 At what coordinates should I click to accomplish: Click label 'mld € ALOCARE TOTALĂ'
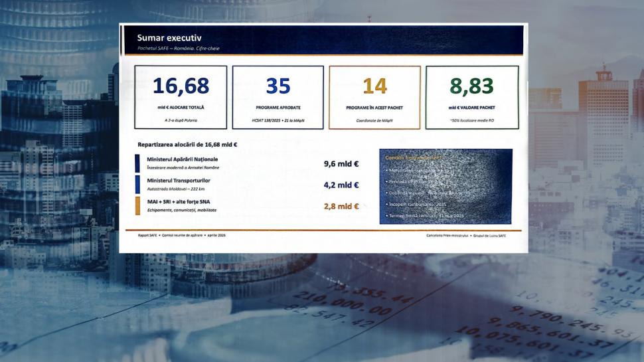[x=181, y=108]
